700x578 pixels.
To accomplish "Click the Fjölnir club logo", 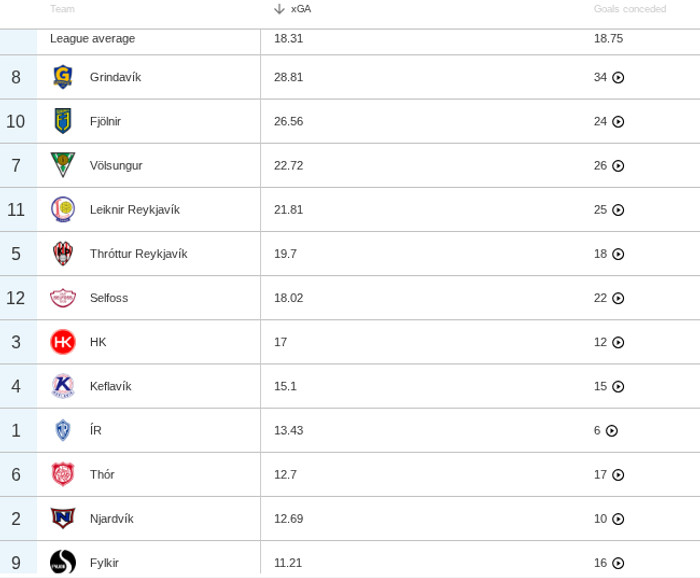I will [x=63, y=121].
